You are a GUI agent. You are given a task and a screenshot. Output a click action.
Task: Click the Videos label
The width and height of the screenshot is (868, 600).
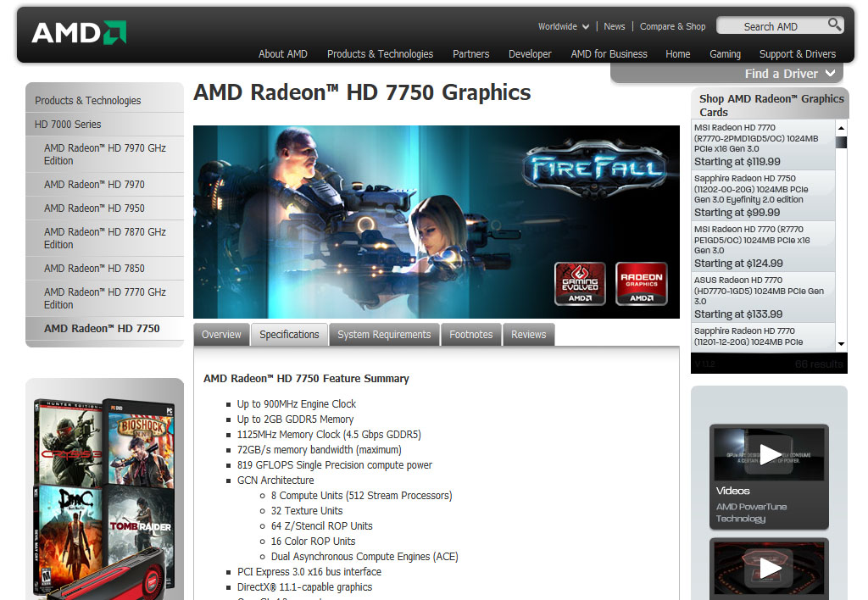tap(733, 491)
